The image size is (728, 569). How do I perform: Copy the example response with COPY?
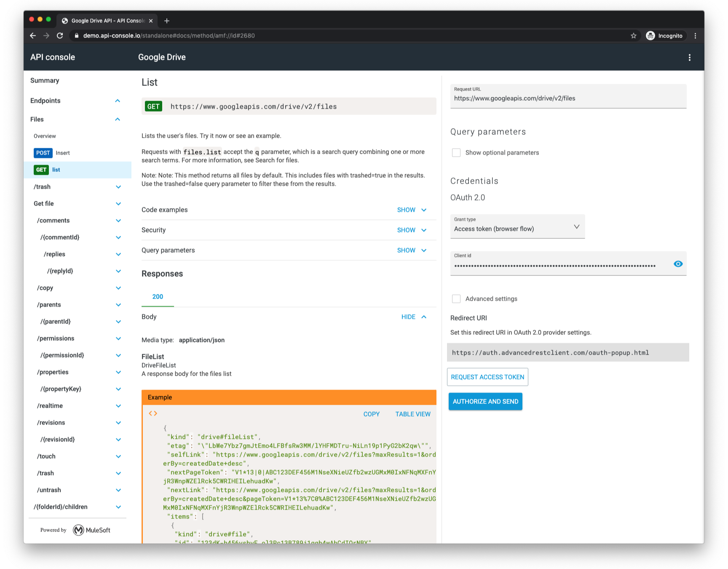[371, 414]
